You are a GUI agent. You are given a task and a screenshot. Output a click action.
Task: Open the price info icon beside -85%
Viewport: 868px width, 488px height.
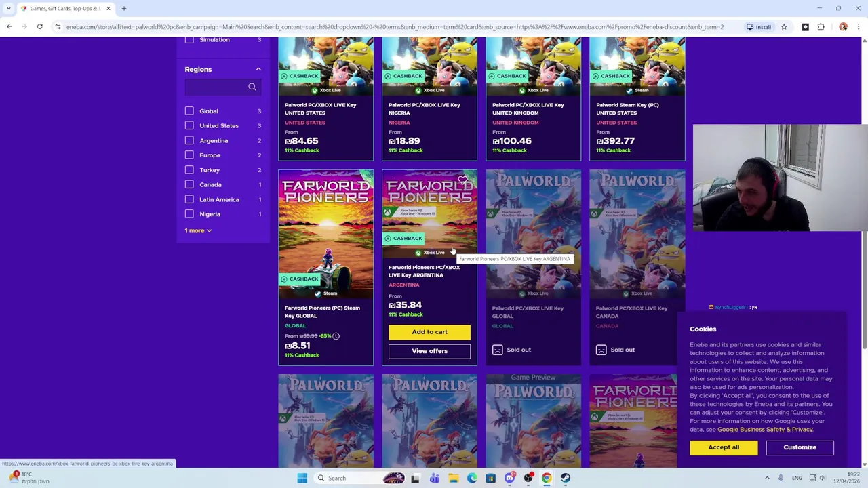pos(336,336)
